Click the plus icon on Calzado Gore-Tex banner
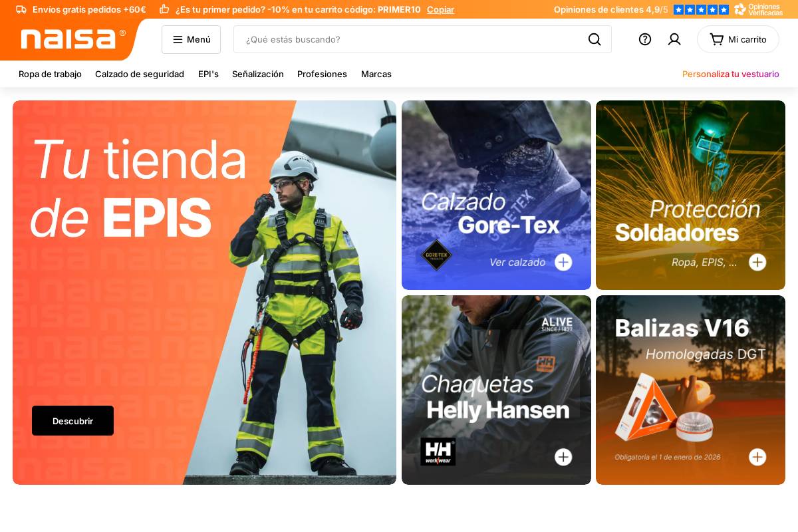This screenshot has width=798, height=532. pyautogui.click(x=563, y=262)
